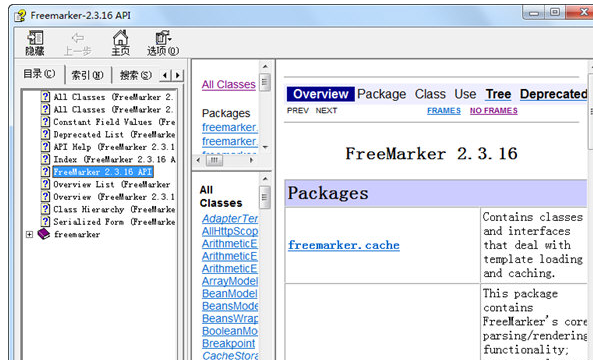This screenshot has width=593, height=360.
Task: Open the CacheStora... class link
Action: point(230,355)
